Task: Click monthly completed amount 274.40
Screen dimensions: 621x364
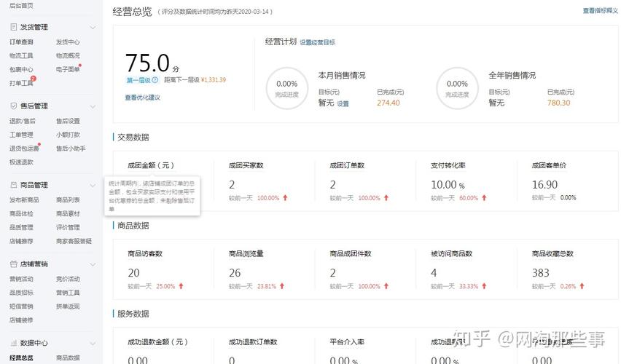Action: click(x=388, y=103)
